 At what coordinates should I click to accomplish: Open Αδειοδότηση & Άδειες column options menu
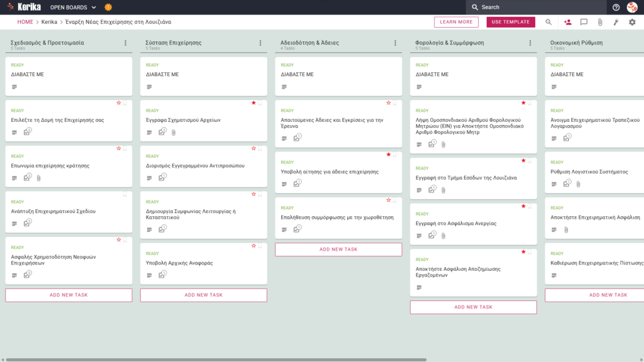(396, 43)
